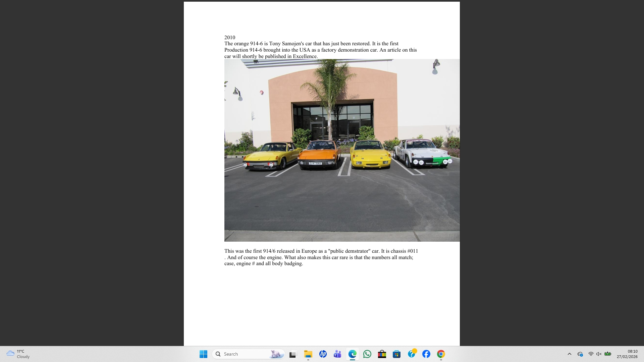Open WhatsApp from the taskbar
Viewport: 644px width, 362px height.
pyautogui.click(x=367, y=354)
